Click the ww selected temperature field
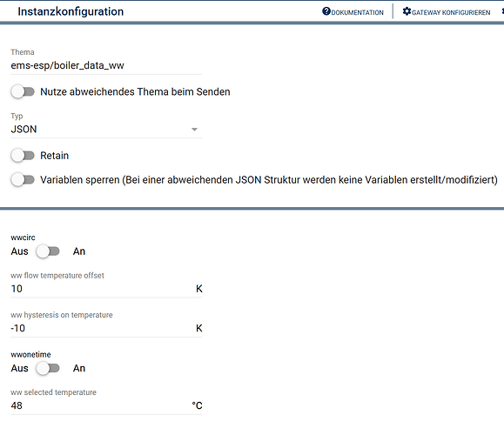The height and width of the screenshot is (435, 504). tap(106, 405)
